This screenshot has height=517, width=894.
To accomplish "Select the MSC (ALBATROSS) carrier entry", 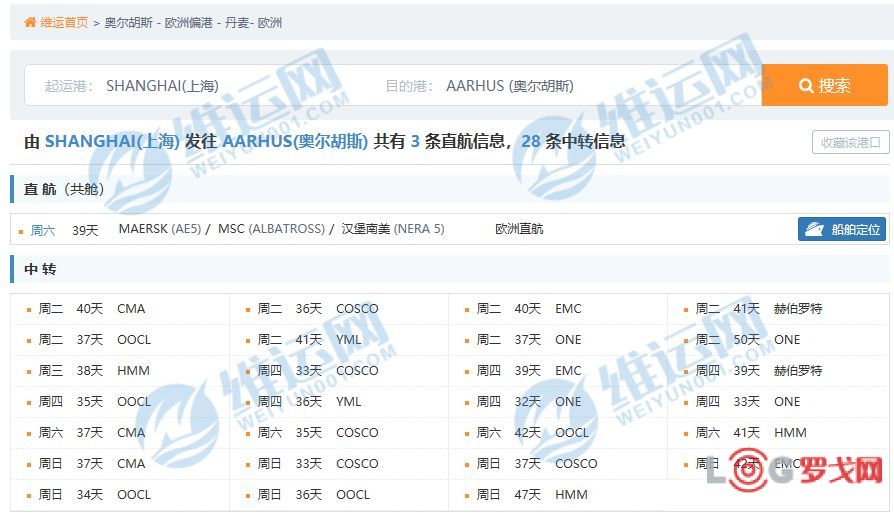I will [x=271, y=229].
